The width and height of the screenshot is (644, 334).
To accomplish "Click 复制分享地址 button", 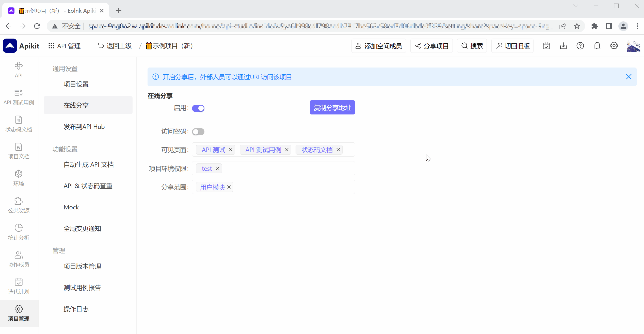I will (332, 107).
